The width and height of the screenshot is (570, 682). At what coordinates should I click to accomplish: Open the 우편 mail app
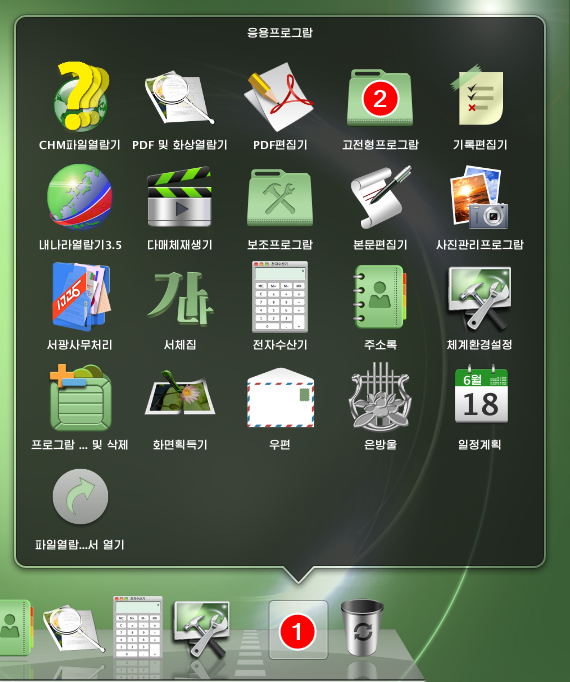[280, 398]
